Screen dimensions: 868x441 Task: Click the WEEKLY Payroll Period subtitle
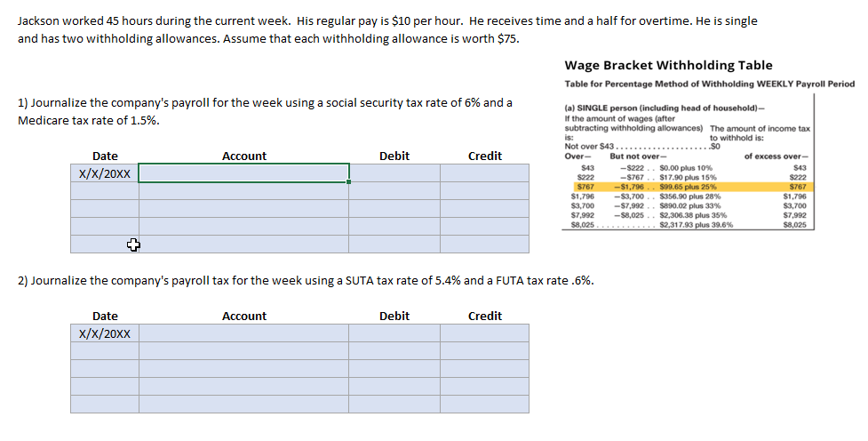point(710,84)
